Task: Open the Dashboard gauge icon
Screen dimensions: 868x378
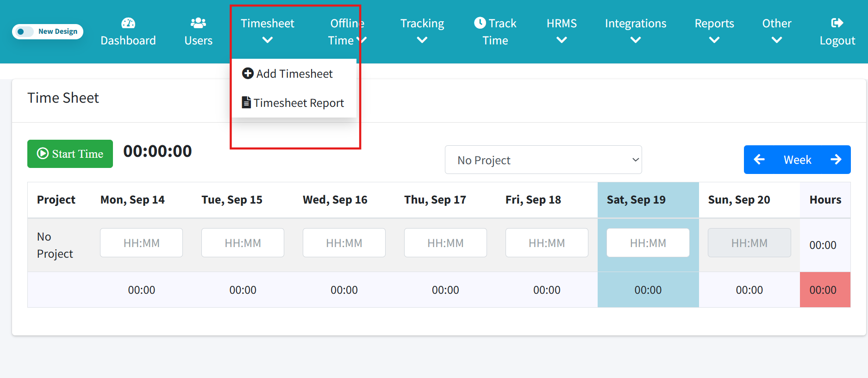Action: [x=128, y=23]
